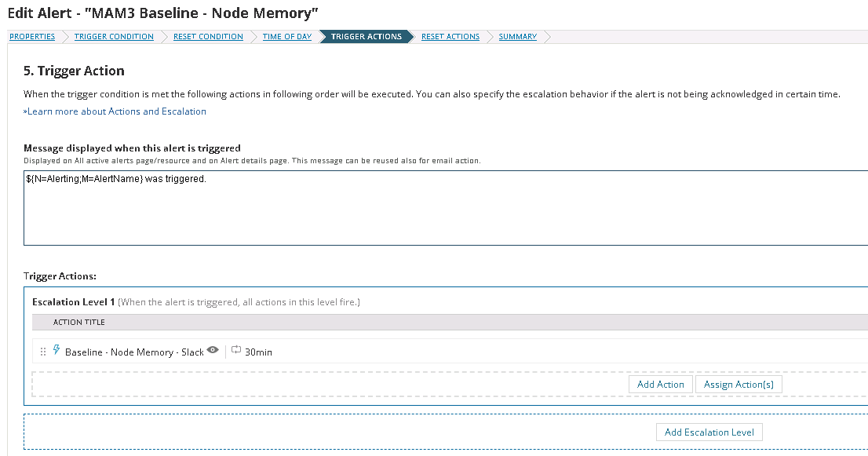
Task: Open Baseline - Node Memory - Slack action
Action: [134, 352]
